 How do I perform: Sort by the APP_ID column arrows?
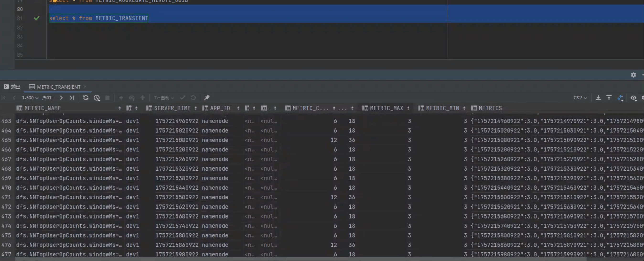[238, 108]
